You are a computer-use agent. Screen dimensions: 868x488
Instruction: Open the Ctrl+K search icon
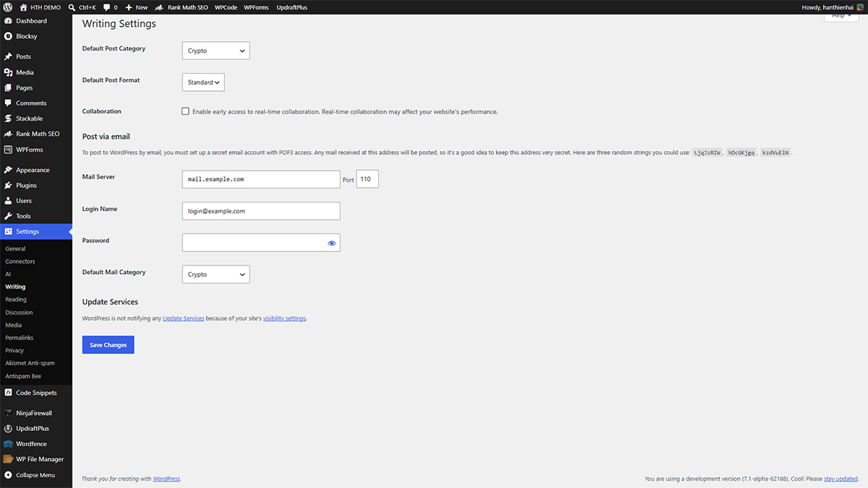coord(72,7)
